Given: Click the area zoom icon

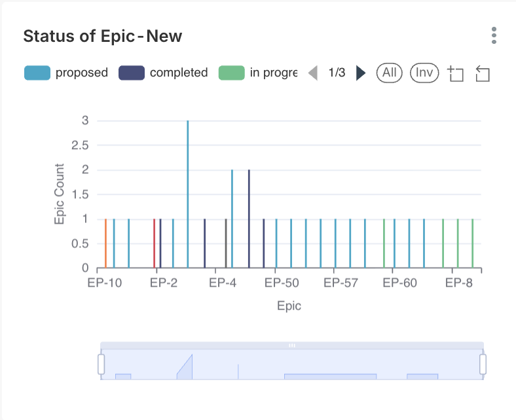Looking at the screenshot, I should (x=455, y=73).
